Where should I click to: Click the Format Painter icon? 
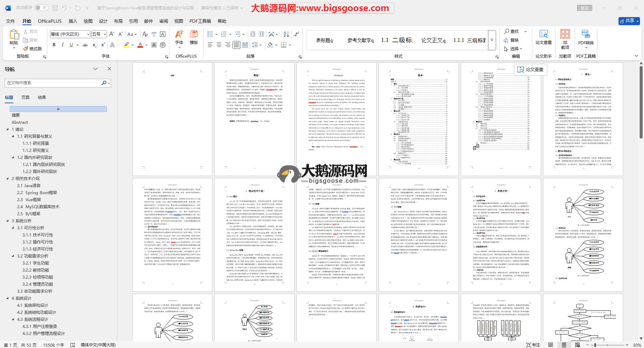33,49
